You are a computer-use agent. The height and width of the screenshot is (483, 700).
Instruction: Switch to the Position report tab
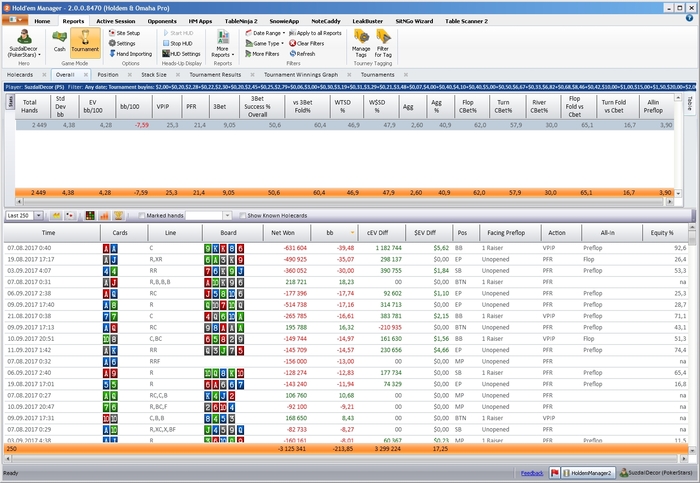[108, 75]
